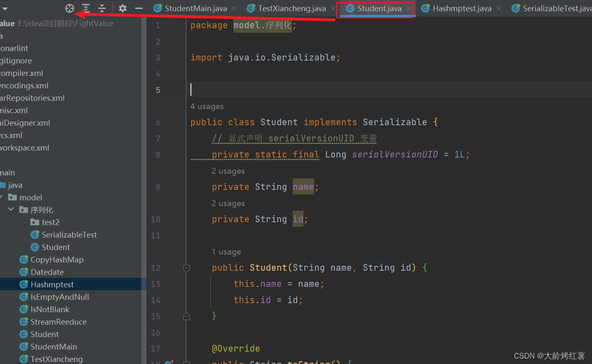Select vcs.xml file in tree
Screen dimensions: 592x364
(x=11, y=135)
